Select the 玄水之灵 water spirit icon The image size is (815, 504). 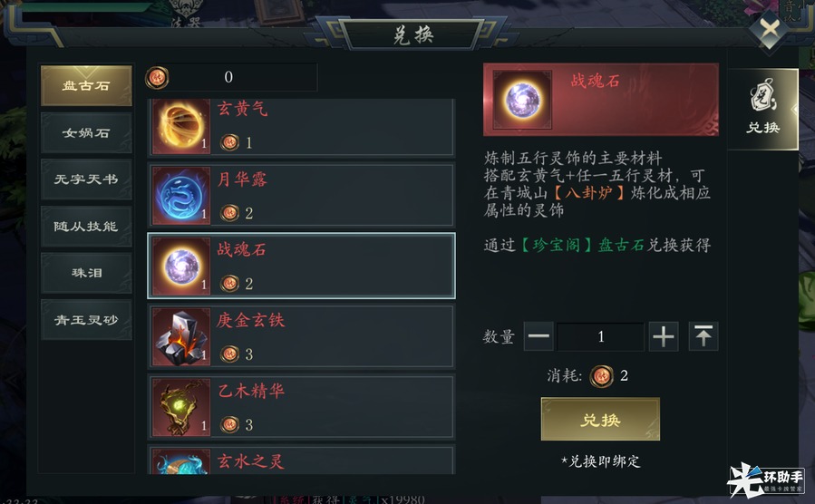click(x=181, y=461)
